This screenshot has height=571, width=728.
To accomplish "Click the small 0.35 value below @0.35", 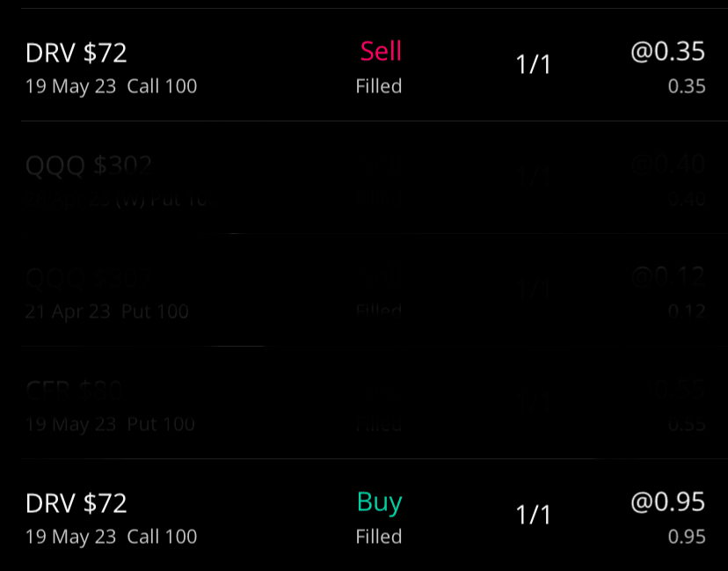I will pyautogui.click(x=686, y=86).
